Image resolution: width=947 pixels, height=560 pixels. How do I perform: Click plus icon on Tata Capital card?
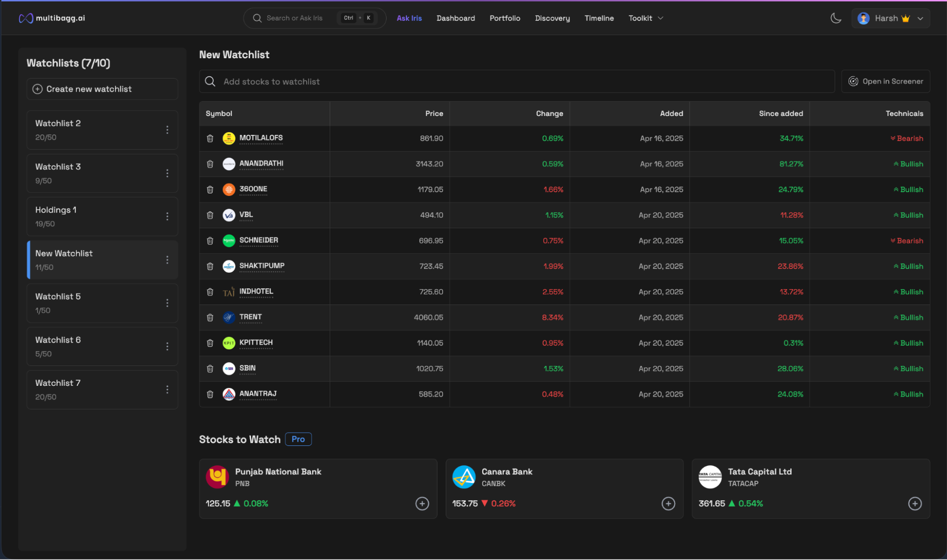click(914, 504)
